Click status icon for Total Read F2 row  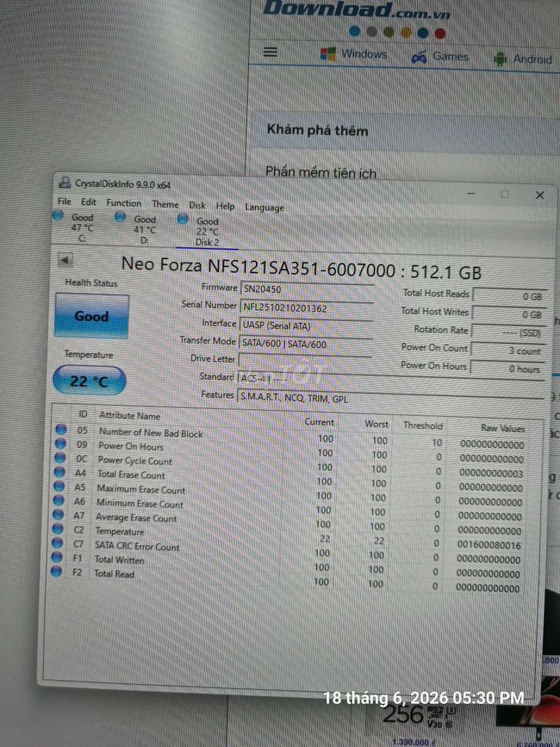[x=56, y=571]
